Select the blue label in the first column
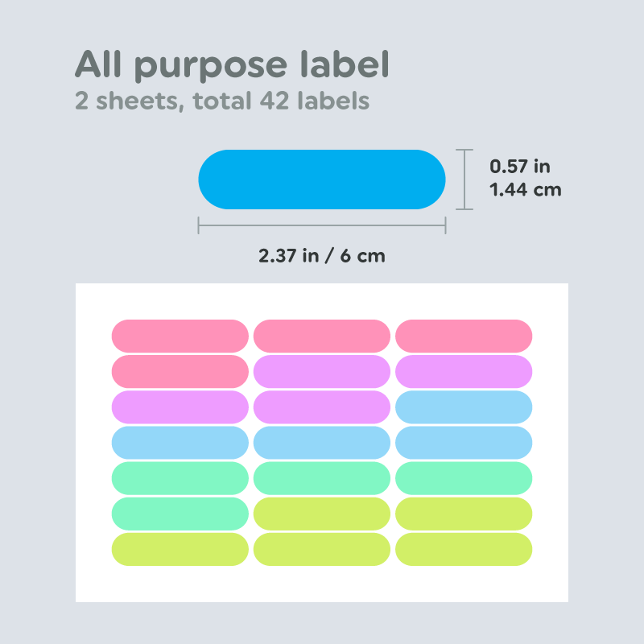The height and width of the screenshot is (644, 644). pyautogui.click(x=180, y=442)
